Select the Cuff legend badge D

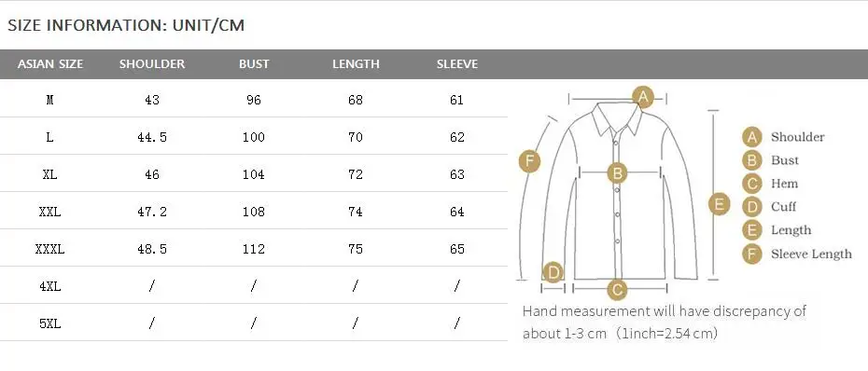(x=751, y=207)
